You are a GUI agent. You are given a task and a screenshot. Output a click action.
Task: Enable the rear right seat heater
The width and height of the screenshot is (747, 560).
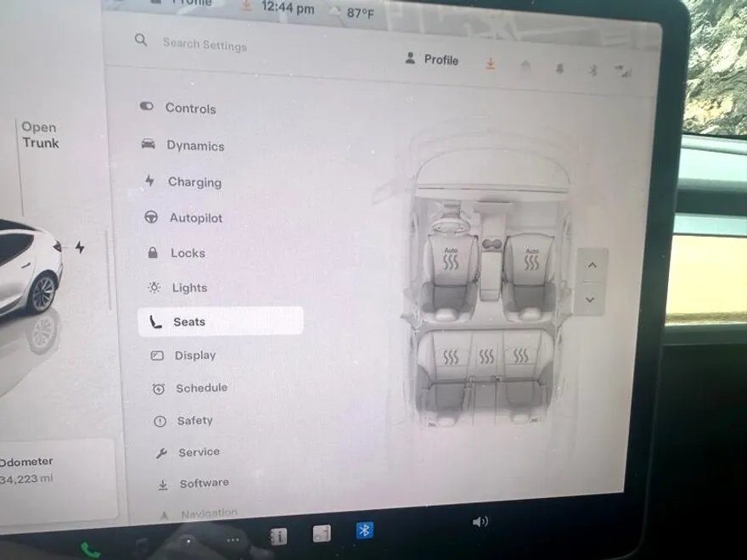tap(520, 357)
